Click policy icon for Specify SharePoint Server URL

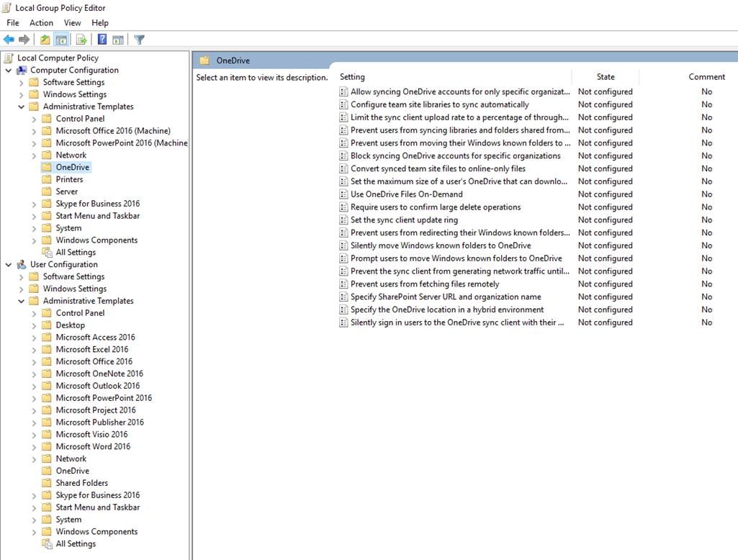point(343,297)
